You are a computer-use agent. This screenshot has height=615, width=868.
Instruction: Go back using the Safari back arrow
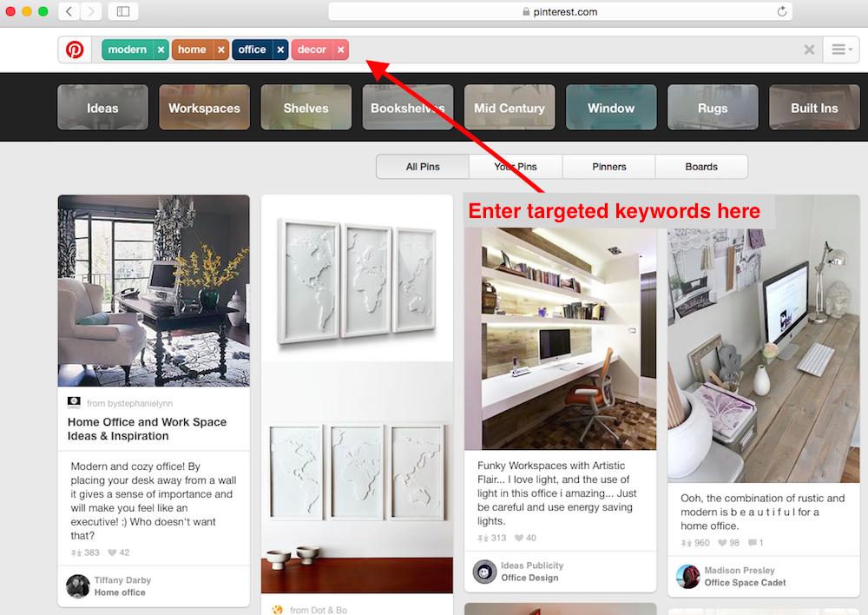69,11
